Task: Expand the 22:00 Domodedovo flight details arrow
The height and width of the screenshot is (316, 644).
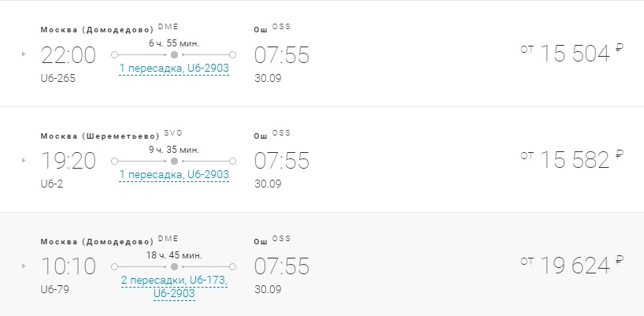Action: tap(24, 55)
